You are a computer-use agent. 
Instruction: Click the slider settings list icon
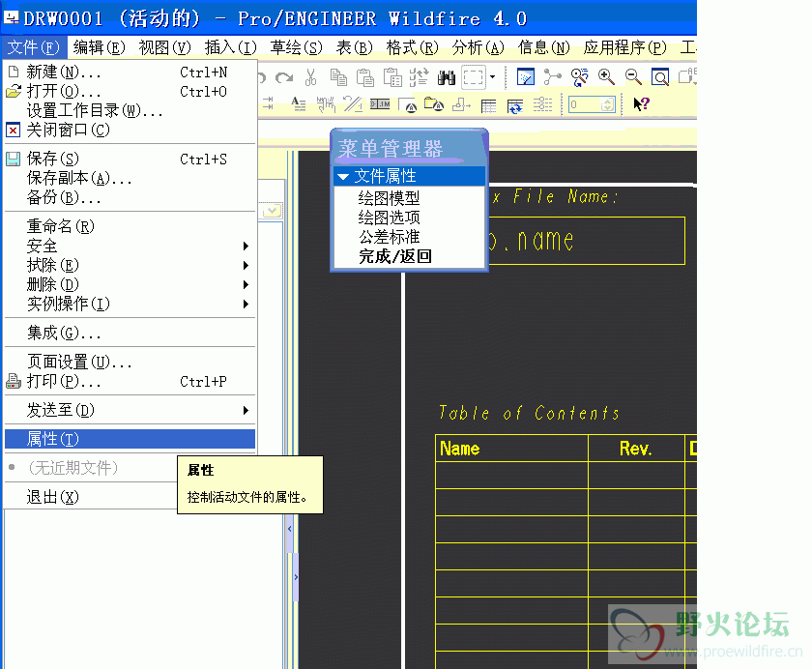tap(542, 104)
